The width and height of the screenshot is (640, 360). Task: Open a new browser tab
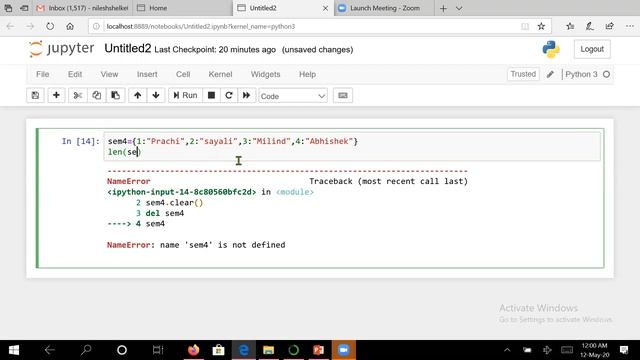pyautogui.click(x=443, y=8)
